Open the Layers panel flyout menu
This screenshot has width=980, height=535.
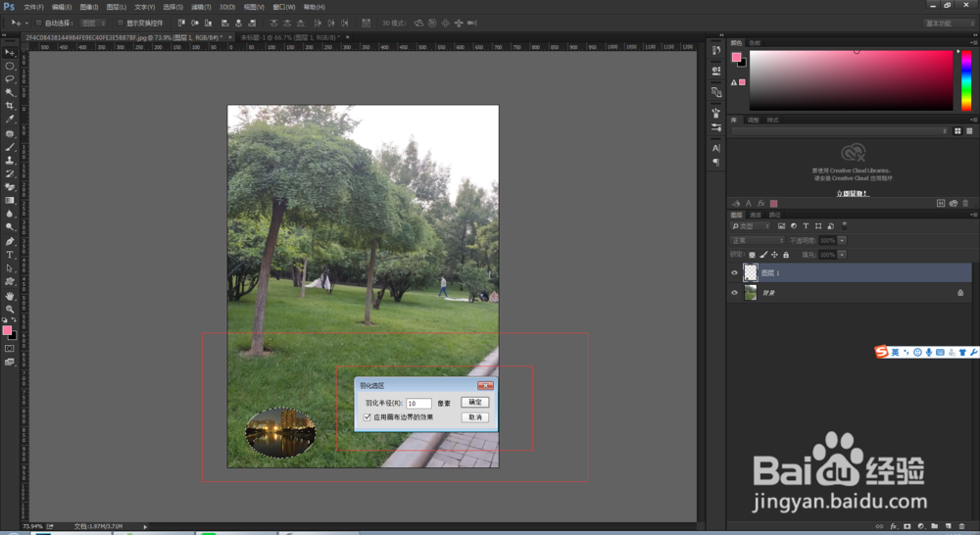coord(973,215)
